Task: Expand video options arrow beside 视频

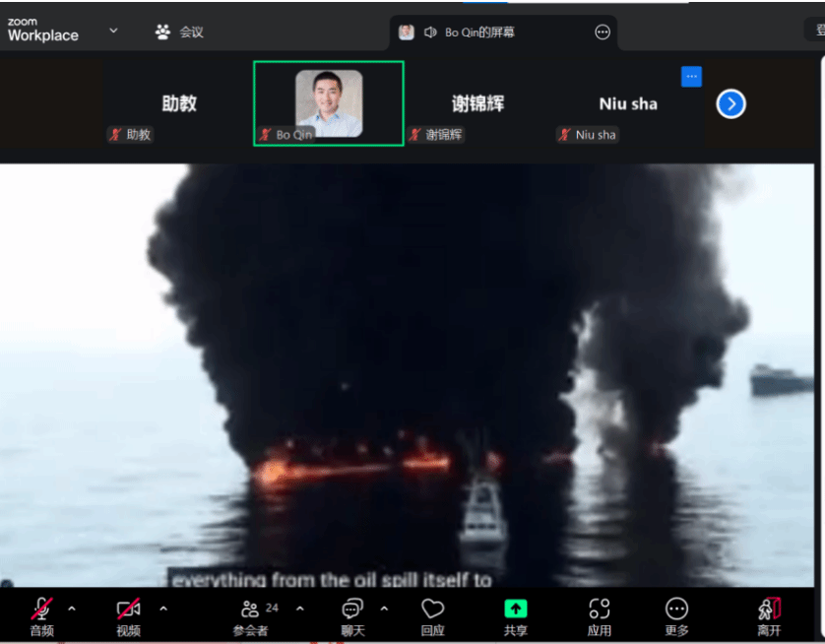Action: tap(163, 609)
